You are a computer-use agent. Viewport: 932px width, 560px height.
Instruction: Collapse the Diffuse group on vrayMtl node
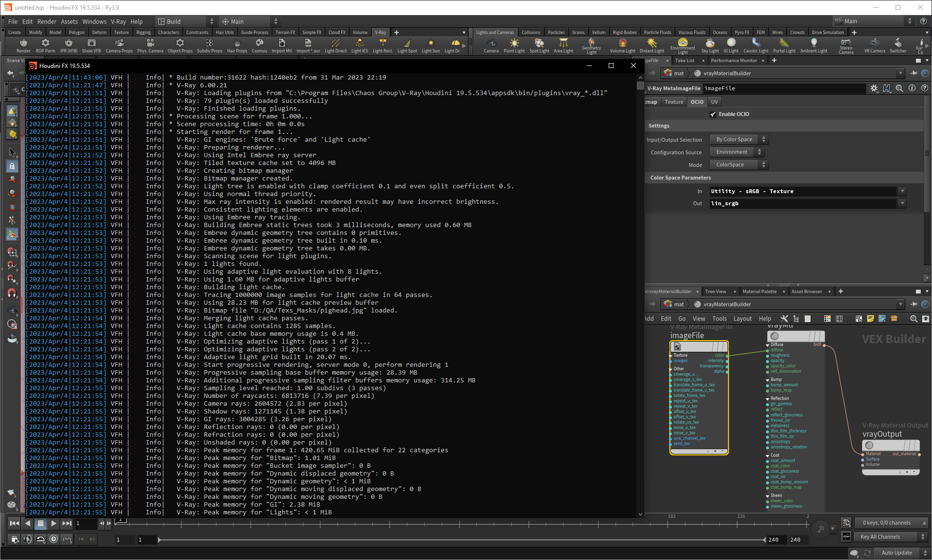pos(767,345)
